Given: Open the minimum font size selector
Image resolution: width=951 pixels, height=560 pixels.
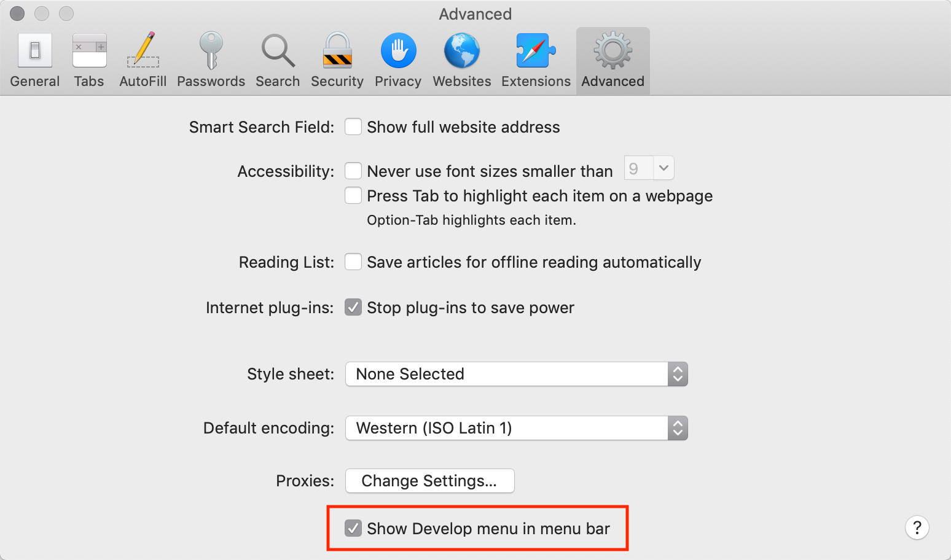Looking at the screenshot, I should [x=649, y=168].
